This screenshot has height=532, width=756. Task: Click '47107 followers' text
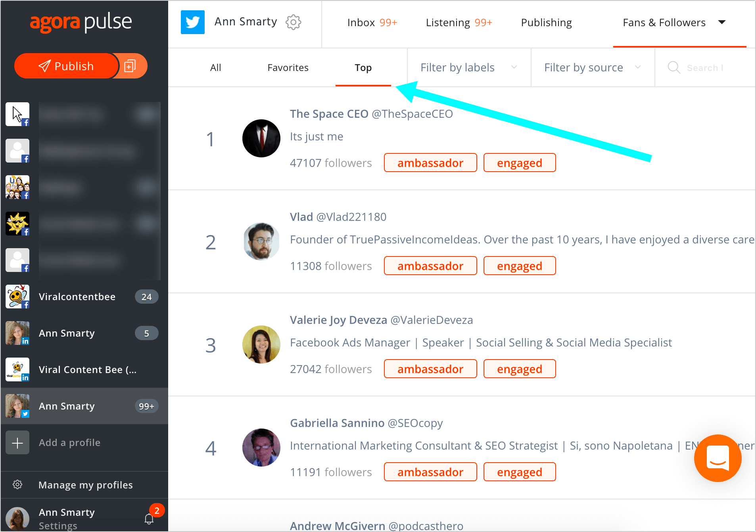point(331,163)
